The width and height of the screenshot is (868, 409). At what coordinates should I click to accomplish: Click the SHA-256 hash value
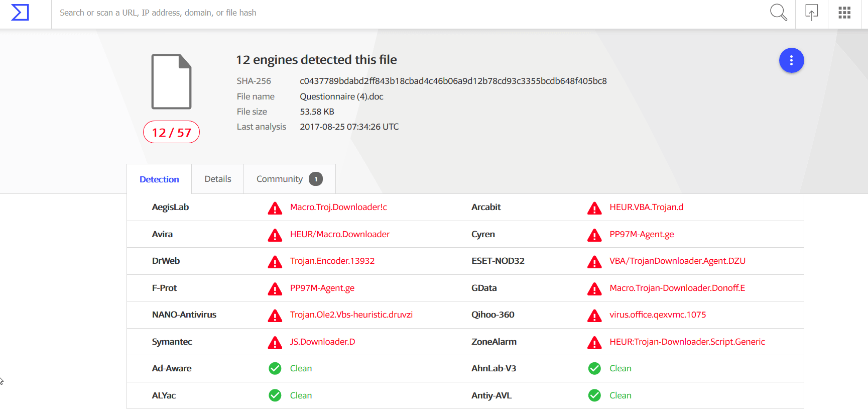coord(453,81)
